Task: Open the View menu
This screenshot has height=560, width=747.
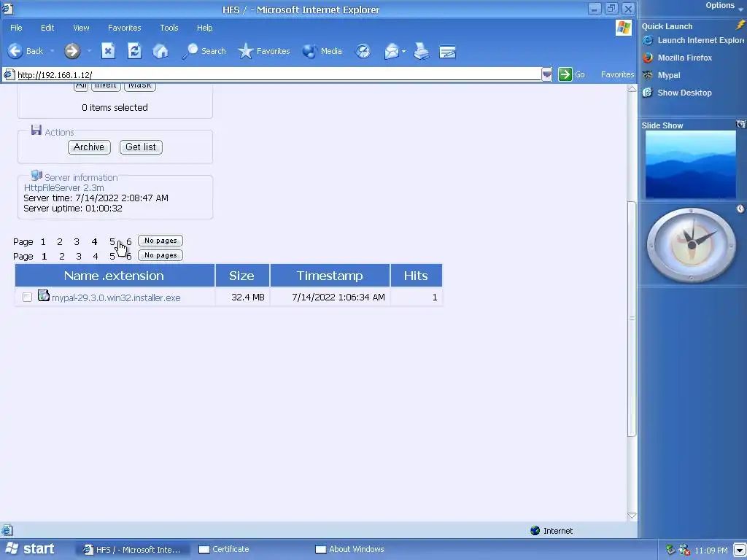Action: pyautogui.click(x=81, y=28)
